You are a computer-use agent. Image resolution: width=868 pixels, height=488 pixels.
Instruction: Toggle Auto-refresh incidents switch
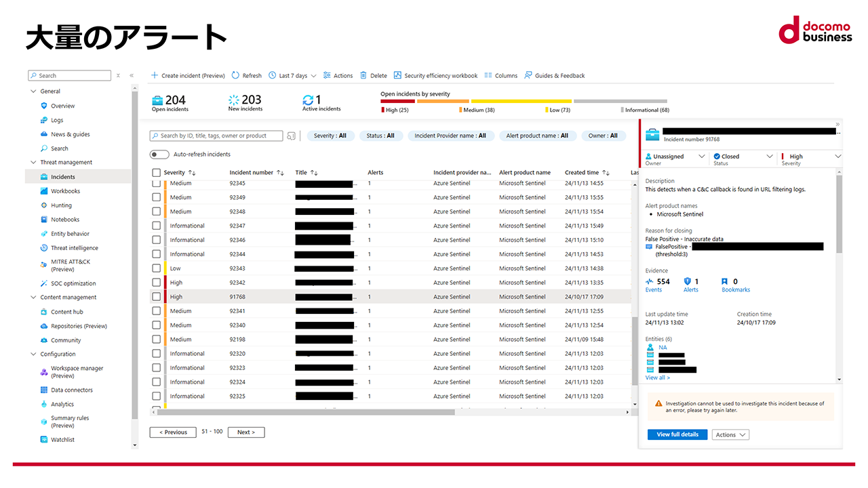(x=159, y=155)
